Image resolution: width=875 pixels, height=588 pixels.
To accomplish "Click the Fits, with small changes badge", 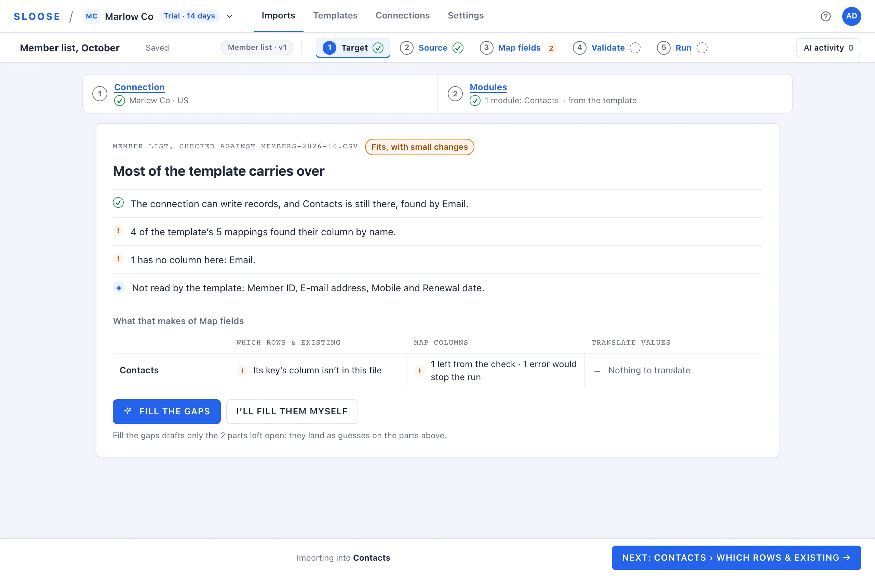I will [419, 147].
